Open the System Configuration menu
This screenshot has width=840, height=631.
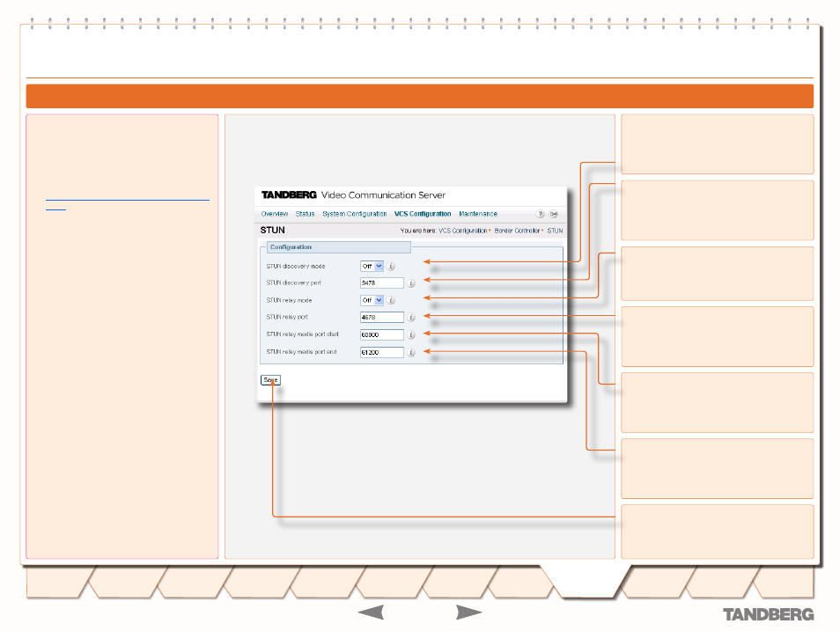[354, 214]
